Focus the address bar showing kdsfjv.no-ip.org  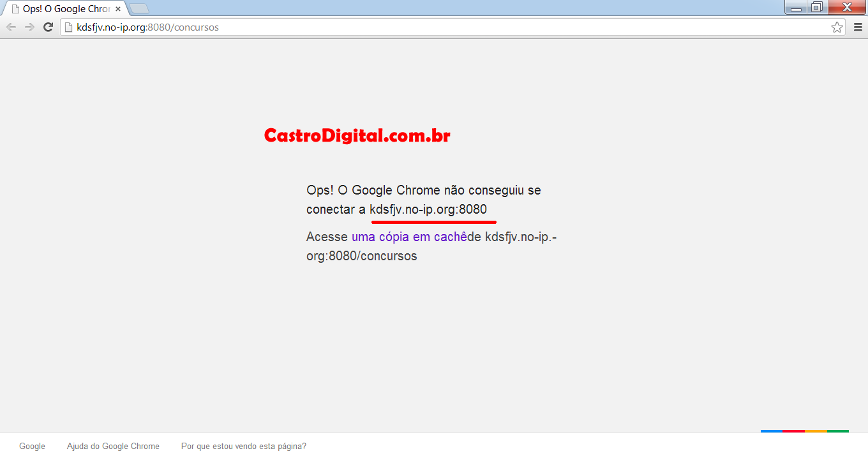[447, 27]
